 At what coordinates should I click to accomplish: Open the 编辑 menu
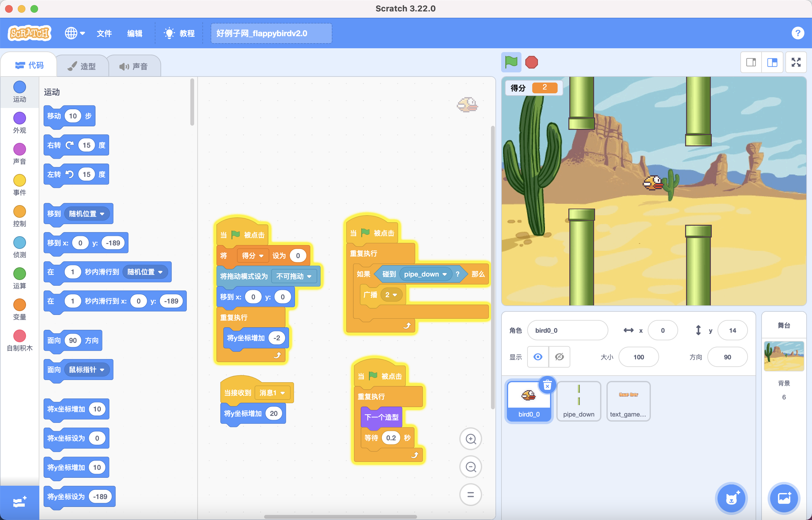(x=134, y=33)
